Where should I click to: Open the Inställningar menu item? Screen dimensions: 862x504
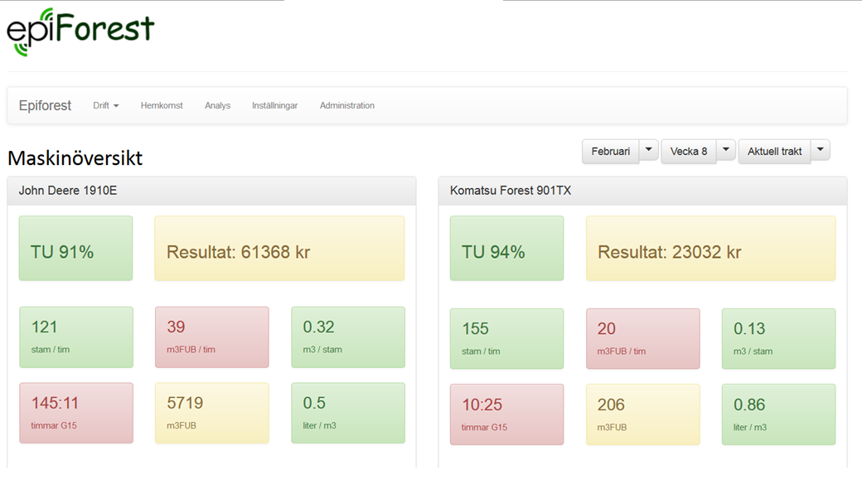275,105
